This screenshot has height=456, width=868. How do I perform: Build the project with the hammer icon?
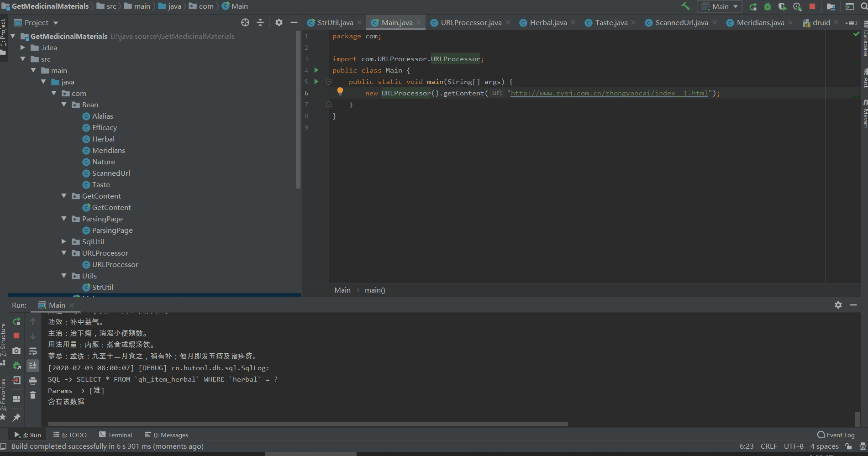tap(685, 6)
